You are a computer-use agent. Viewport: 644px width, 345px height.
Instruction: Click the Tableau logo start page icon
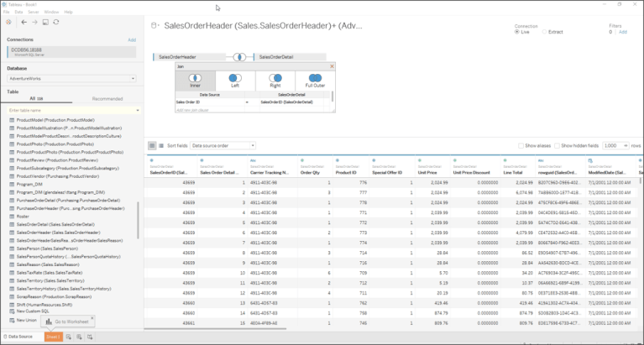8,22
